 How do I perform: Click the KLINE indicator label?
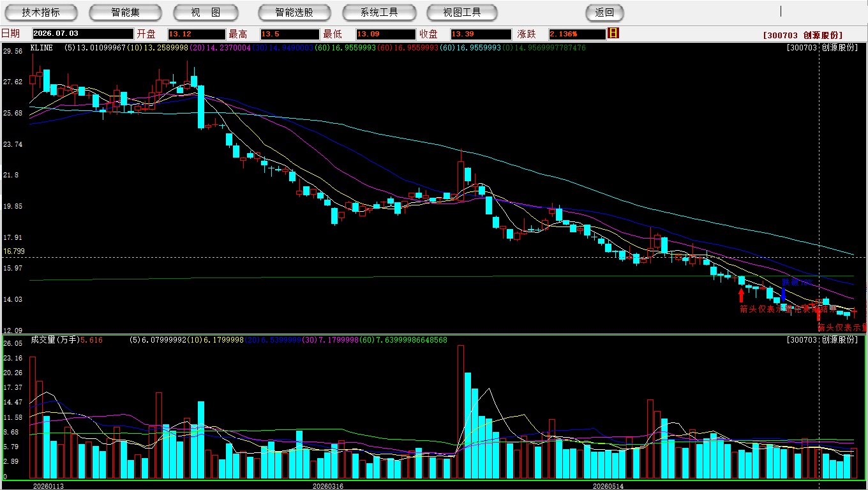pos(41,48)
